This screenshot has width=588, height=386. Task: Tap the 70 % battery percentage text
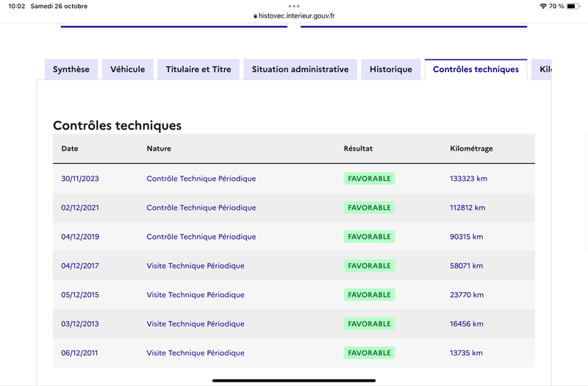point(556,6)
